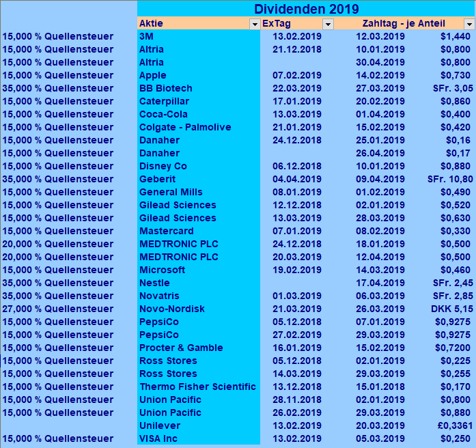This screenshot has height=448, width=476.
Task: Click the Apple dividend $0,730
Action: tap(456, 75)
